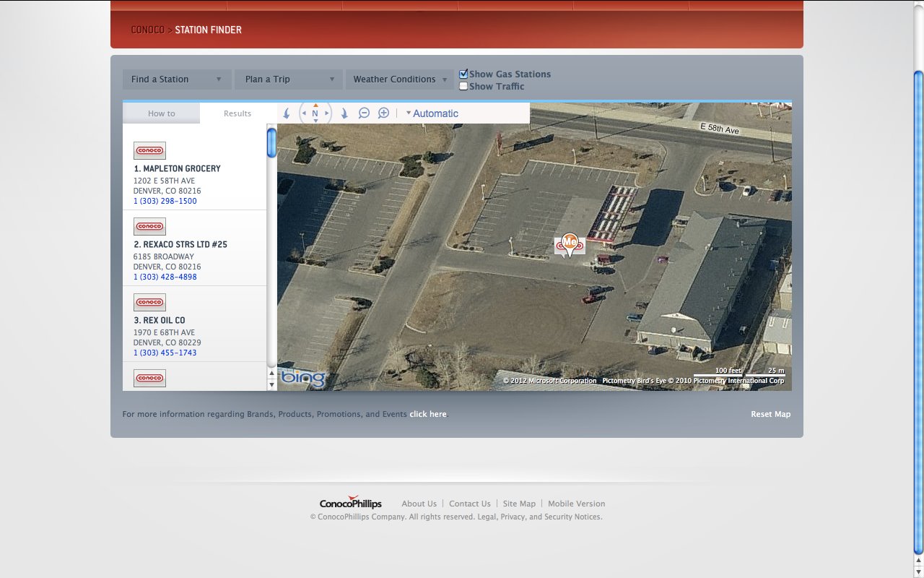Click the Conoco logo for Rex Oil Co

(149, 302)
